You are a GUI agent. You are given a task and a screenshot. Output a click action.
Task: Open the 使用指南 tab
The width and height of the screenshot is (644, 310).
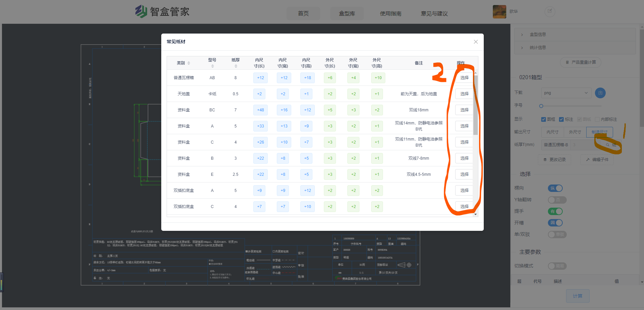[391, 13]
